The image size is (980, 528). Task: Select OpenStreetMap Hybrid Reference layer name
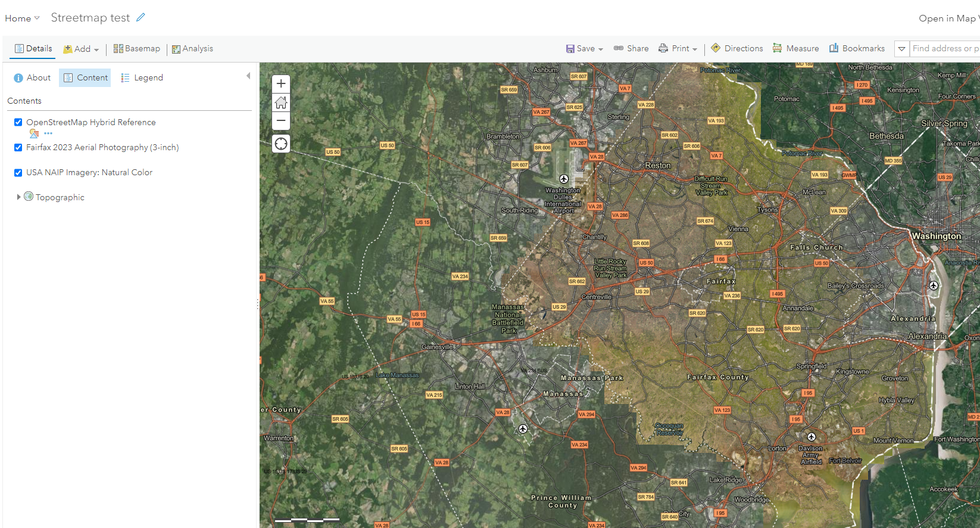tap(91, 122)
